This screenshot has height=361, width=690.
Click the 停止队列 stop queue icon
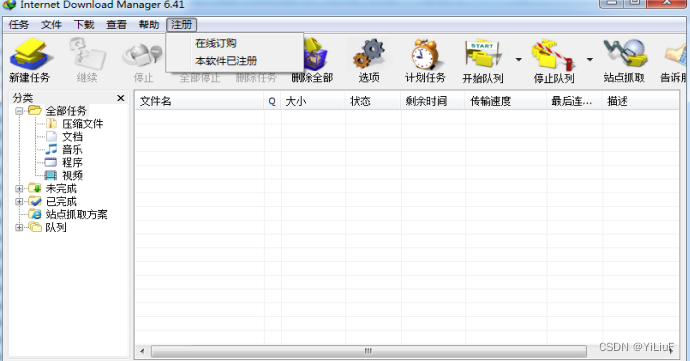[x=553, y=55]
